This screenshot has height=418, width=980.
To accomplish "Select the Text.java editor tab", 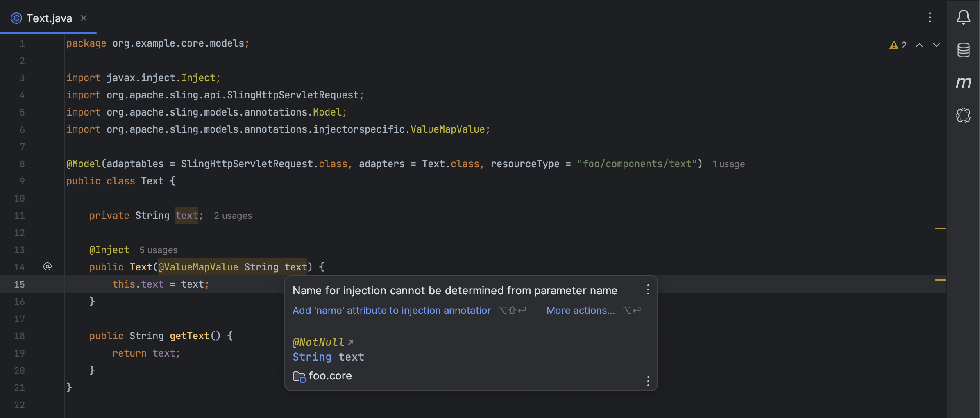I will click(48, 18).
